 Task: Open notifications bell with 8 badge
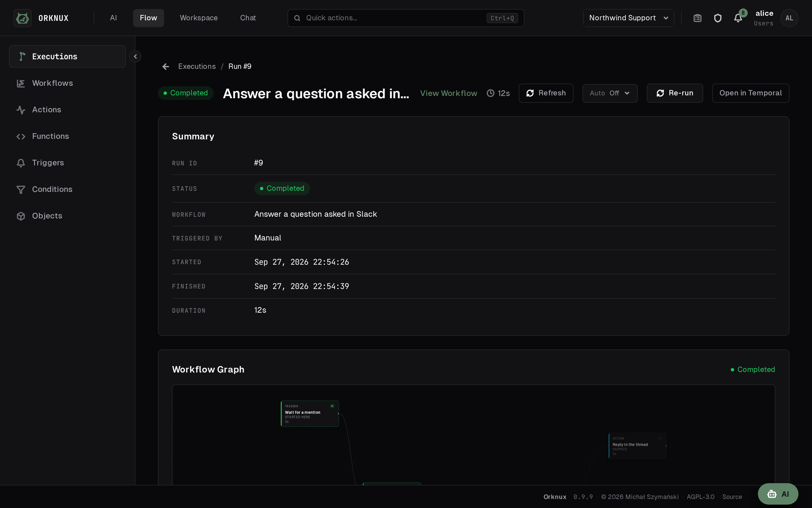738,18
